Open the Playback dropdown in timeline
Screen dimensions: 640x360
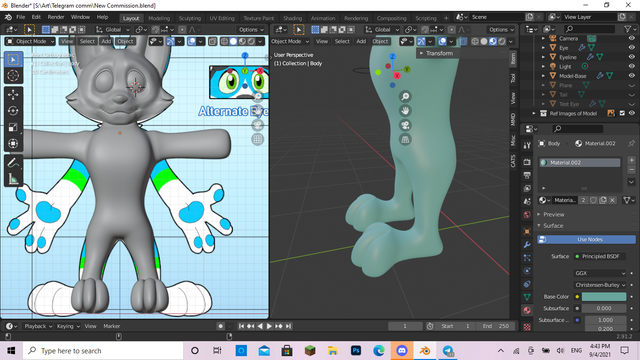(x=38, y=326)
